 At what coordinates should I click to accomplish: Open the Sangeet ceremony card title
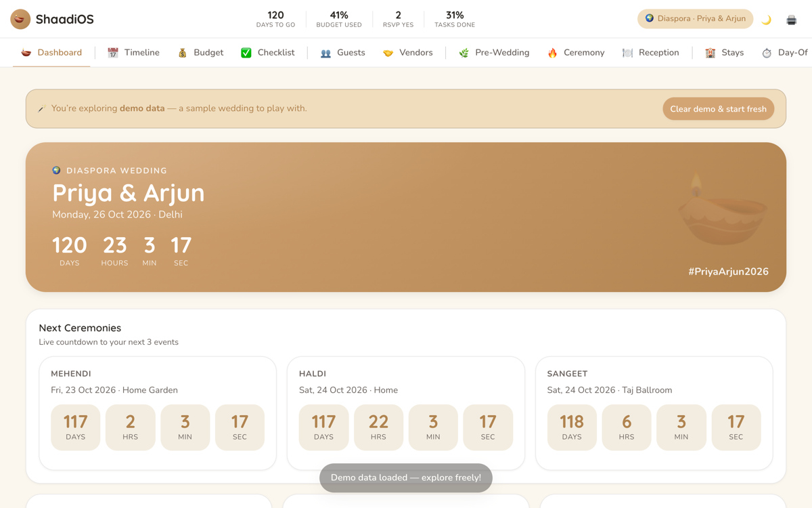pyautogui.click(x=567, y=374)
